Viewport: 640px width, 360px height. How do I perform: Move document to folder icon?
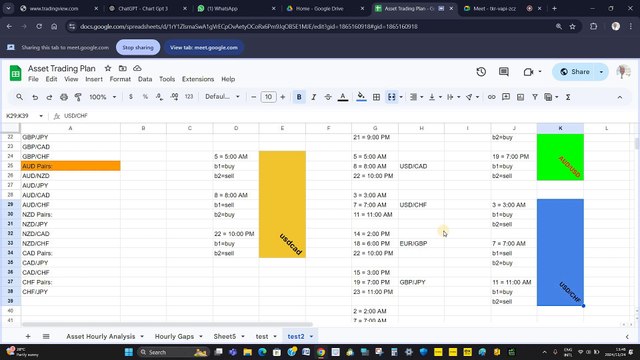point(122,68)
